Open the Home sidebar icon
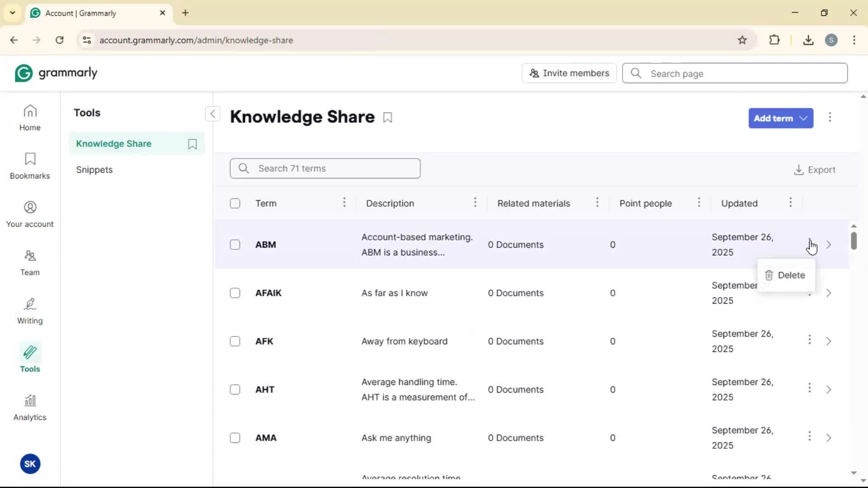 point(30,117)
